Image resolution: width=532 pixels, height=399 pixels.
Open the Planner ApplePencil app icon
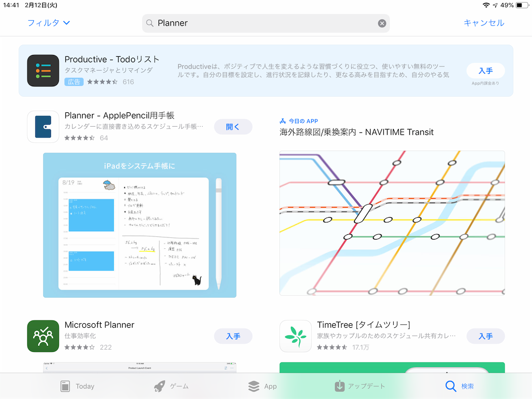tap(43, 127)
